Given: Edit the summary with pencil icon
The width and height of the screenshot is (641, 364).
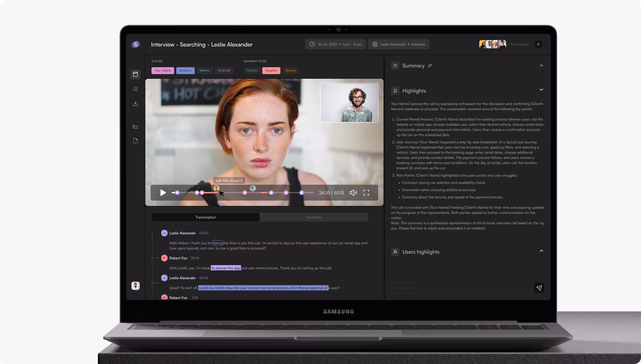Looking at the screenshot, I should tap(430, 65).
